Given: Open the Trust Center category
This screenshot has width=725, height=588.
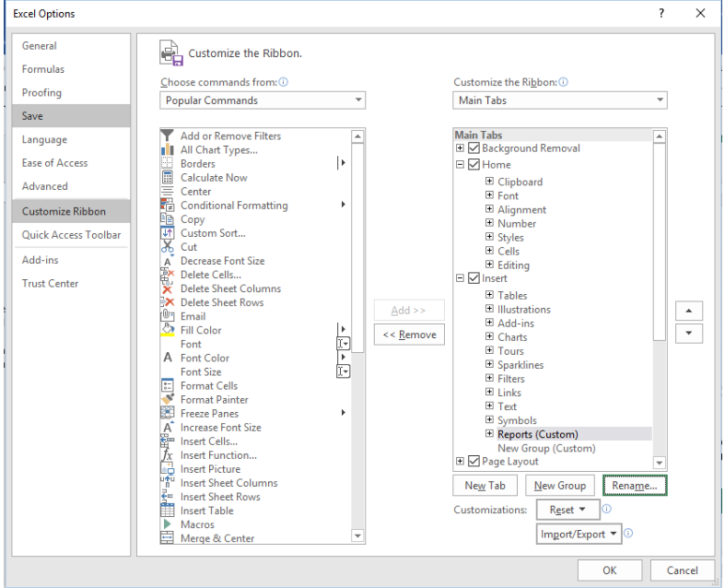Looking at the screenshot, I should (x=71, y=284).
